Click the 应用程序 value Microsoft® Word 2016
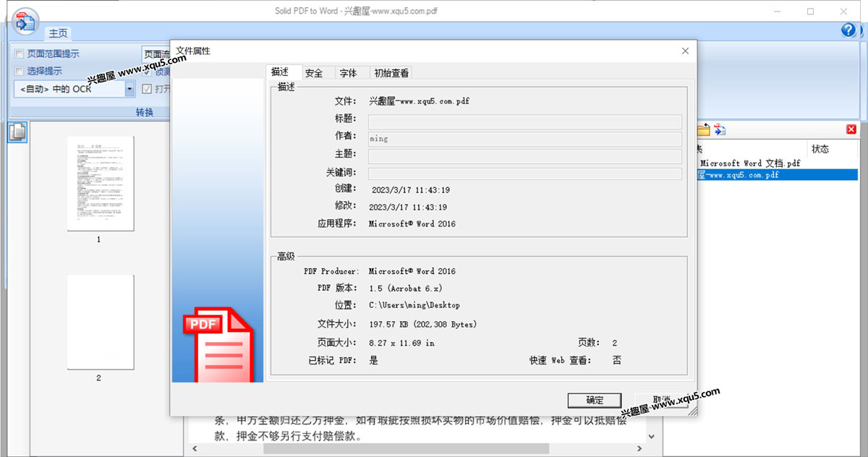868x457 pixels. 412,224
